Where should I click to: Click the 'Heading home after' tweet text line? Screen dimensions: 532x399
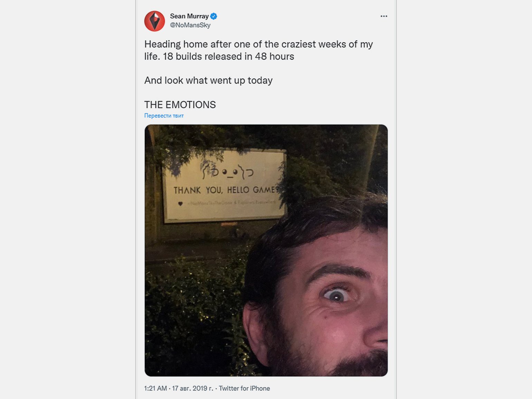tap(258, 44)
